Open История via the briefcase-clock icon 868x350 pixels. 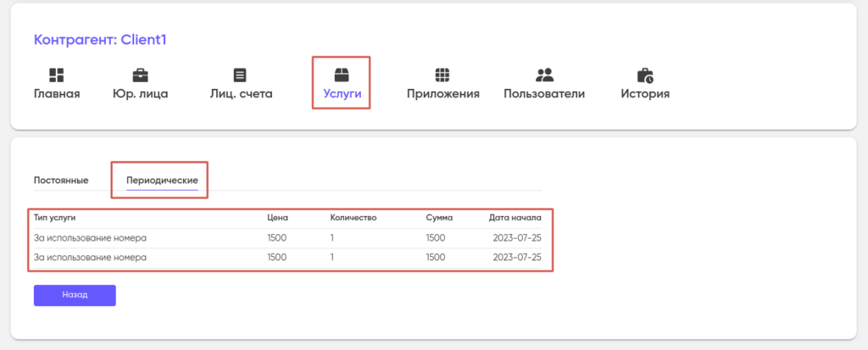coord(645,75)
